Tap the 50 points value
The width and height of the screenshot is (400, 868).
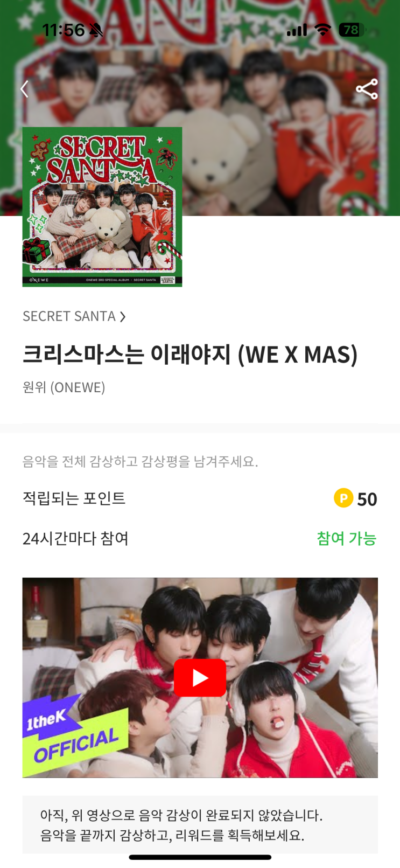367,499
